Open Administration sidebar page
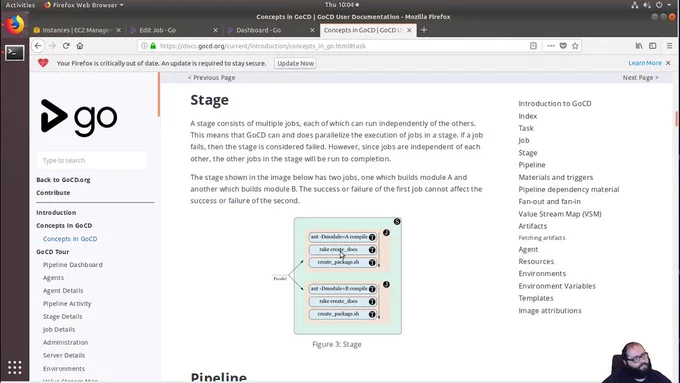The width and height of the screenshot is (680, 383). 65,342
